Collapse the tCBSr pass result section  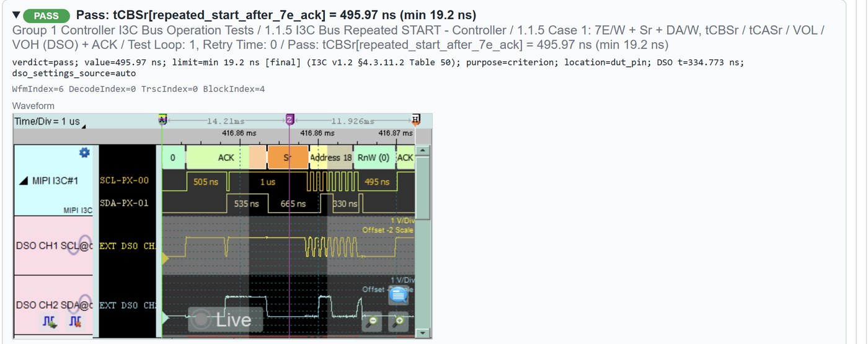17,15
